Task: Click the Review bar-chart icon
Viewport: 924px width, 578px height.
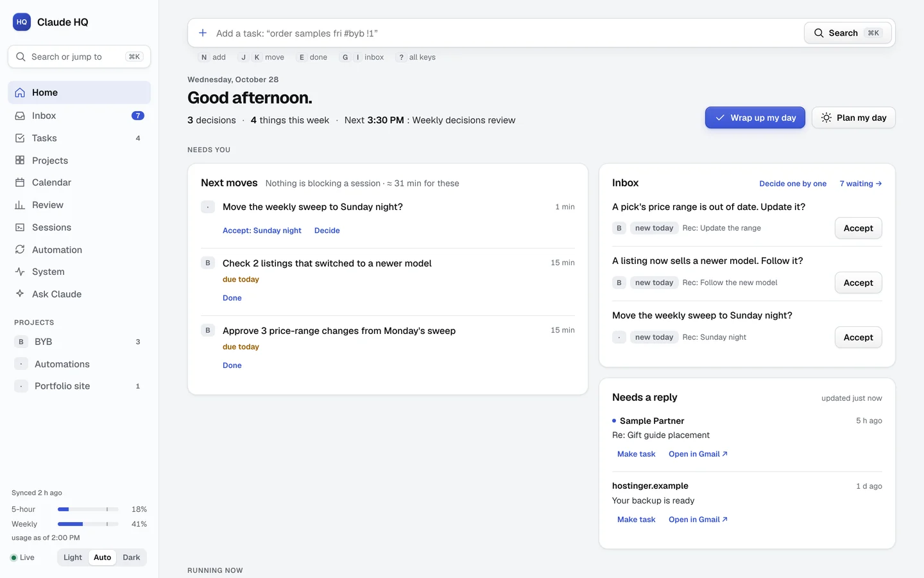Action: point(20,205)
